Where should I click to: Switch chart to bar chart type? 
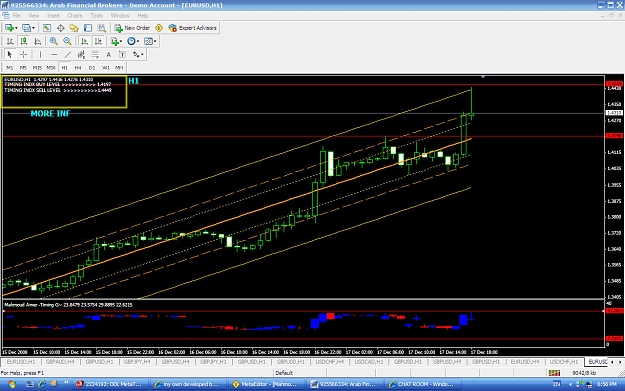point(10,41)
